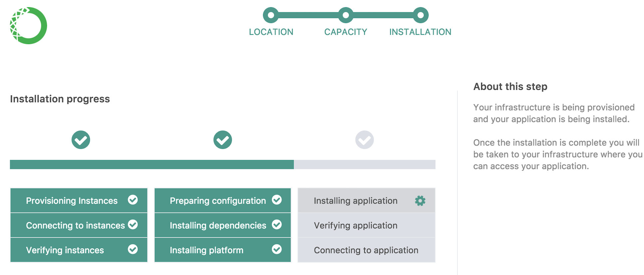The height and width of the screenshot is (275, 644).
Task: Click the Verifying application step row
Action: point(356,225)
